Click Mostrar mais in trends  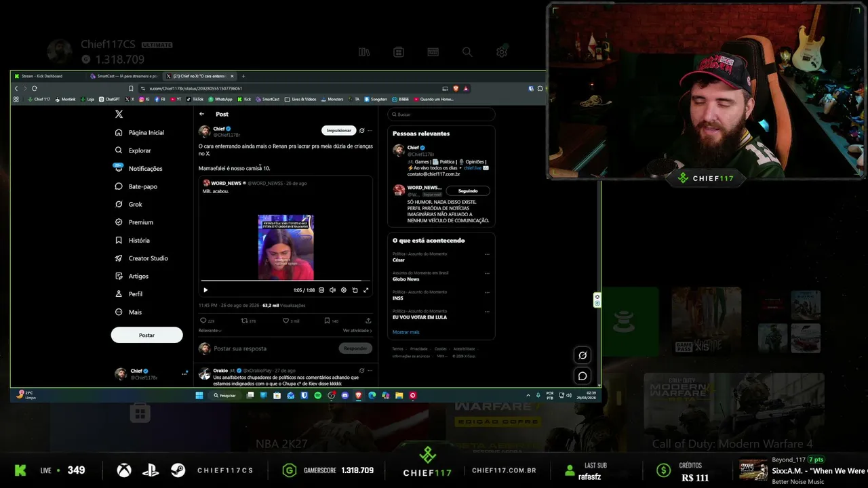pyautogui.click(x=406, y=332)
